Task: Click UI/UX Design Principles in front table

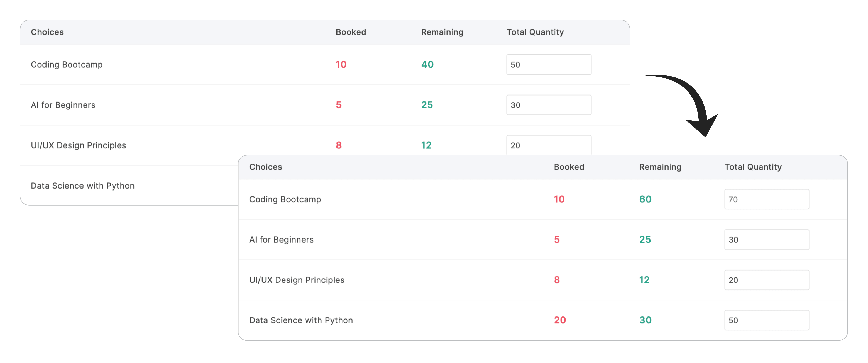Action: (297, 280)
